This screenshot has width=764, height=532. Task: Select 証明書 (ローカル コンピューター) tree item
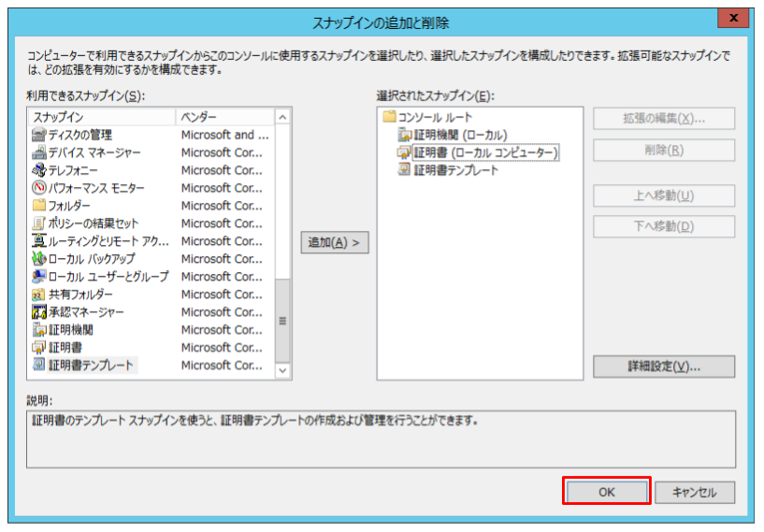click(485, 152)
